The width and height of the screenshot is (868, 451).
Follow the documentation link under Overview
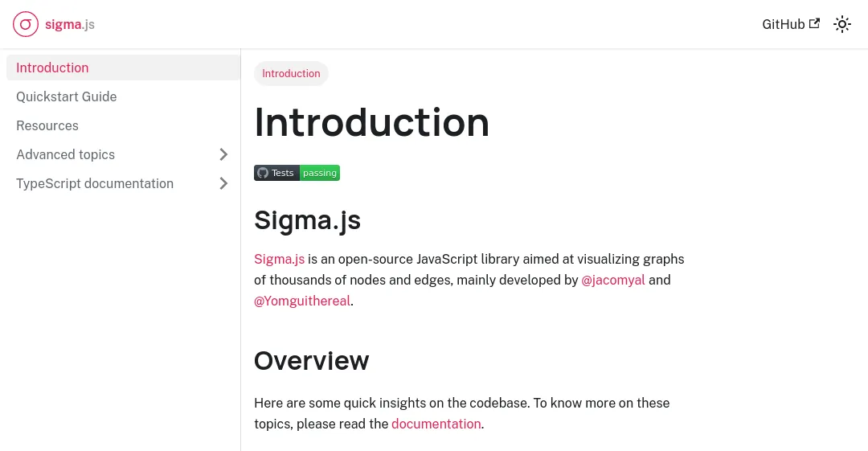[436, 424]
